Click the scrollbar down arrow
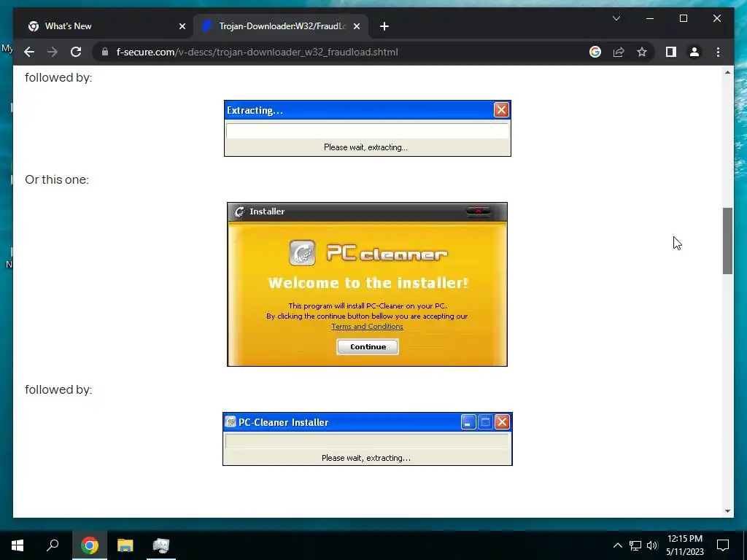Image resolution: width=747 pixels, height=560 pixels. [727, 511]
